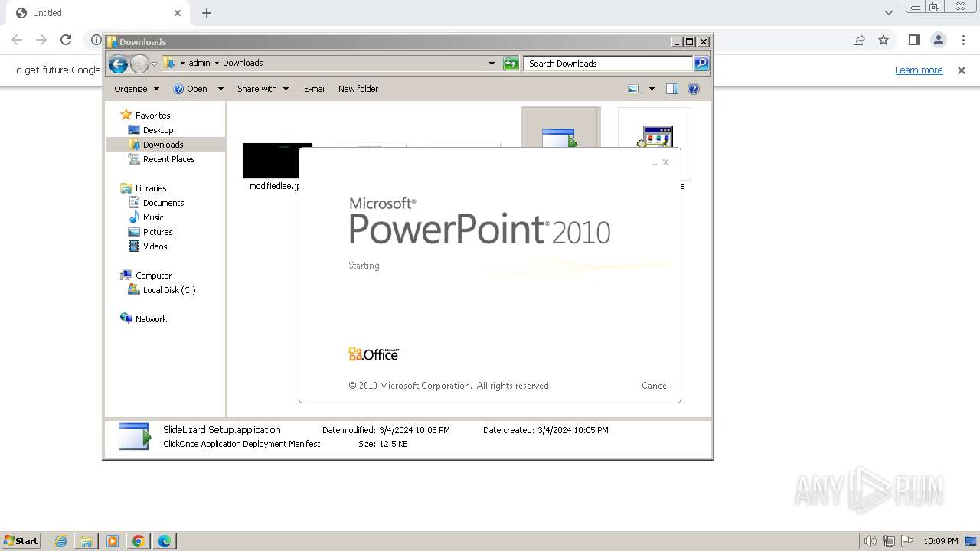The height and width of the screenshot is (551, 980).
Task: Open view options dropdown arrow
Action: click(x=652, y=89)
